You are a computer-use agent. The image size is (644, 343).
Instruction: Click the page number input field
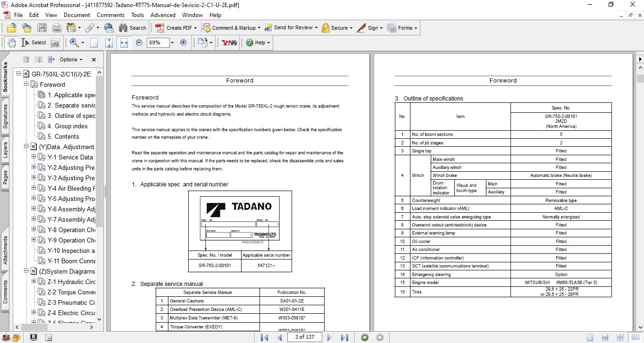click(305, 337)
